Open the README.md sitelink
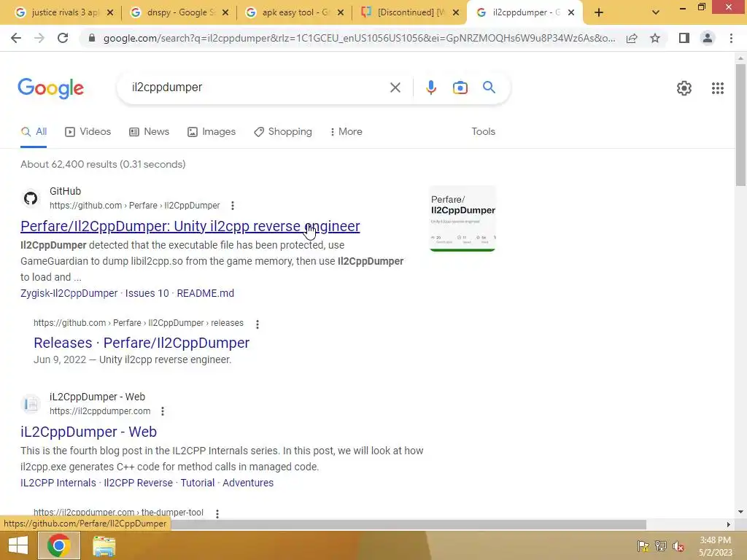Image resolution: width=747 pixels, height=560 pixels. tap(205, 293)
